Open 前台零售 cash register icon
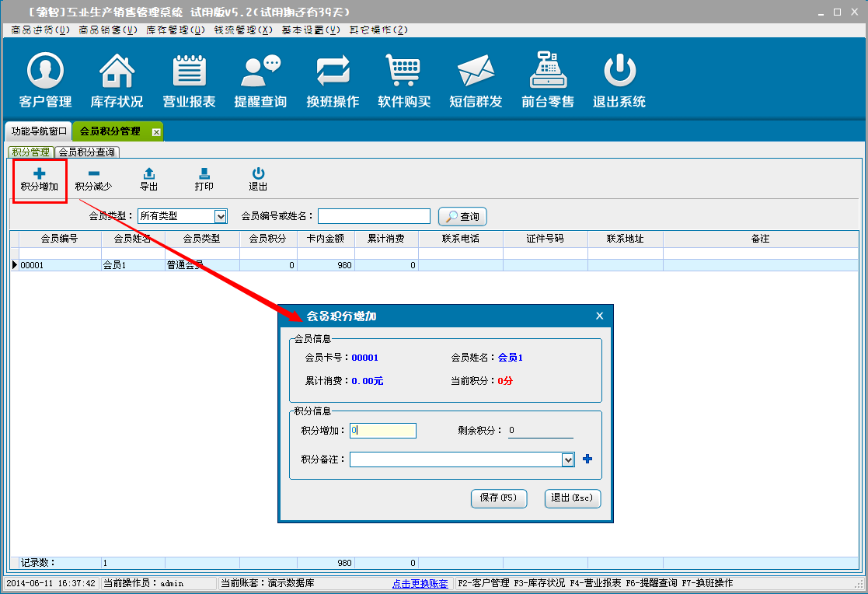868x594 pixels. click(x=548, y=81)
